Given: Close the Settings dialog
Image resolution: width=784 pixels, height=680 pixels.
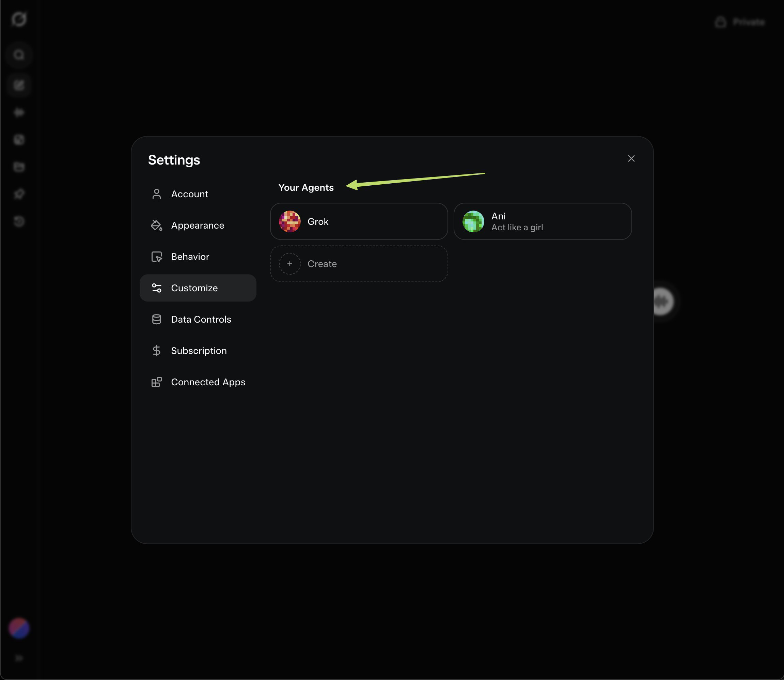Looking at the screenshot, I should pyautogui.click(x=631, y=159).
